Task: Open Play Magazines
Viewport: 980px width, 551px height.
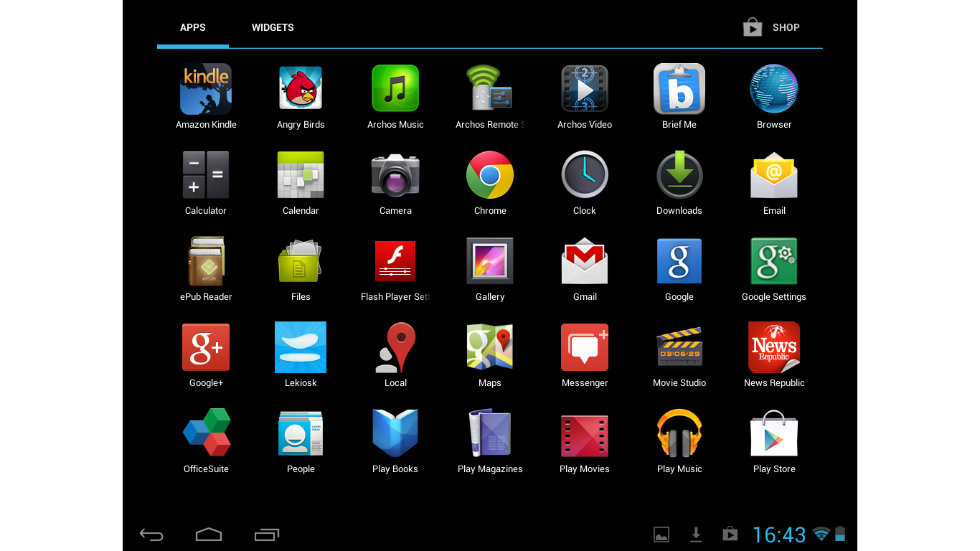Action: (x=490, y=433)
